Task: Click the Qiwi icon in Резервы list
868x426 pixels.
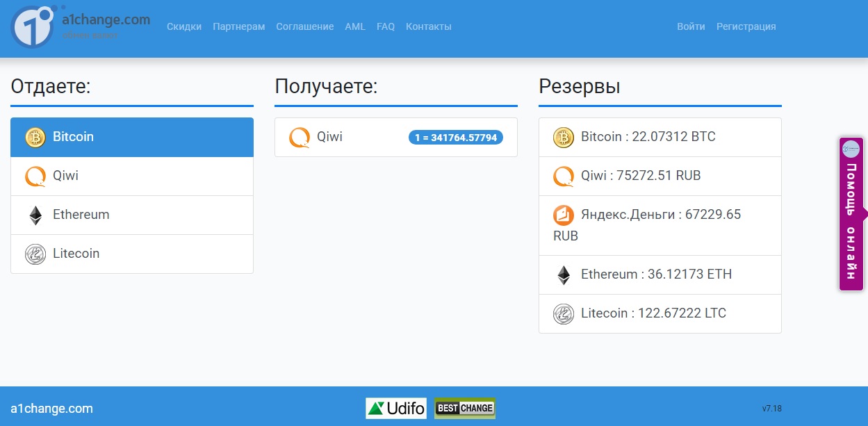Action: [x=564, y=177]
